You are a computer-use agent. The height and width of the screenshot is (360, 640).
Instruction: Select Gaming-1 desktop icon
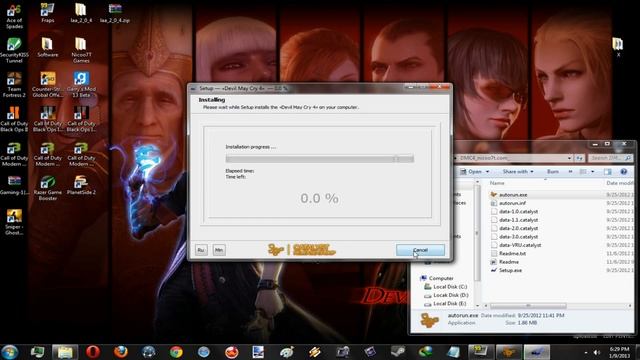(x=14, y=185)
